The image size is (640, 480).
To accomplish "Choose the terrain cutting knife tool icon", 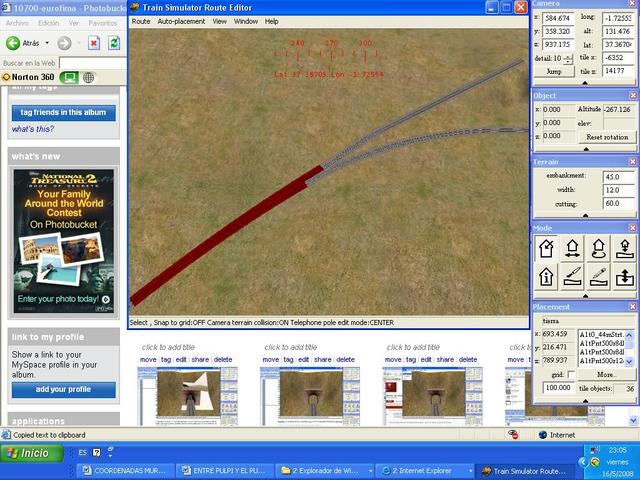I will (x=573, y=276).
